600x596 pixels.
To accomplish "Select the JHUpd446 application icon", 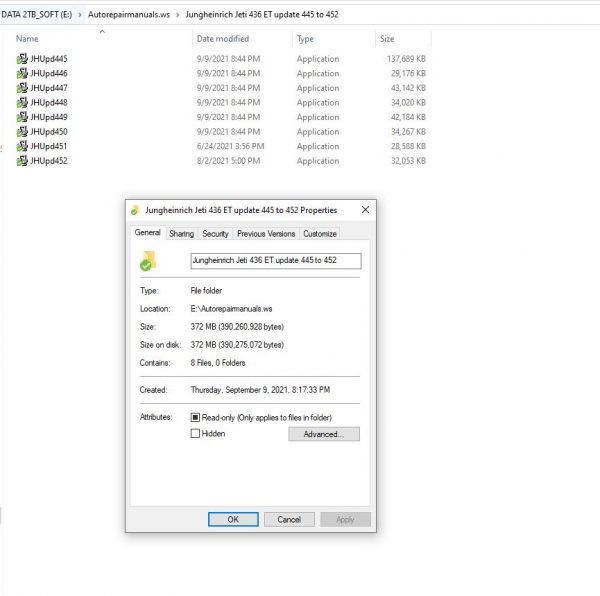I will (x=22, y=73).
